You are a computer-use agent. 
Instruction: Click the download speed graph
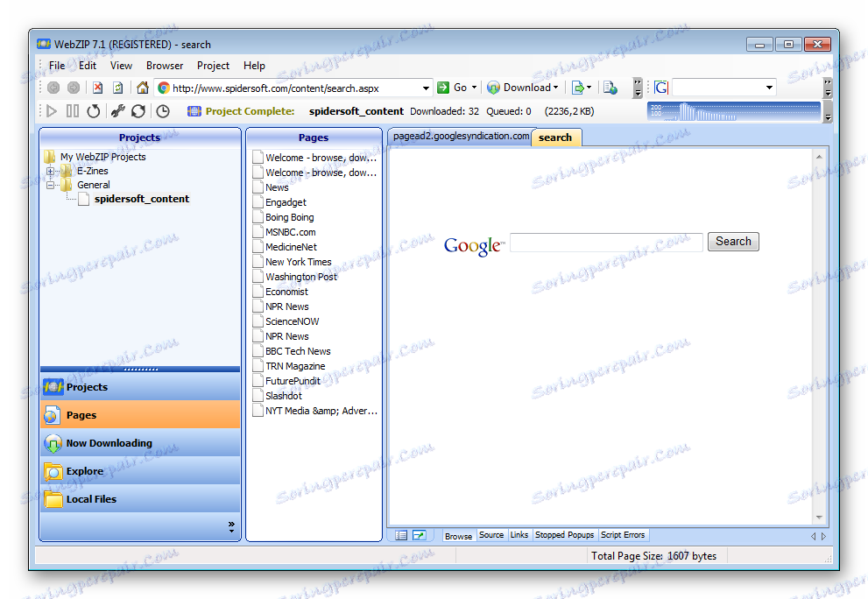point(733,111)
